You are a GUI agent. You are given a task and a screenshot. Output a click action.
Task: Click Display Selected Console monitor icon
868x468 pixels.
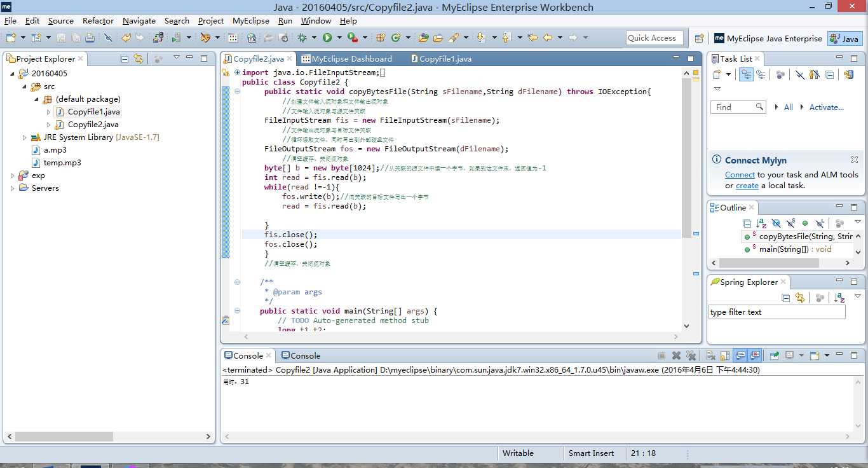(789, 355)
